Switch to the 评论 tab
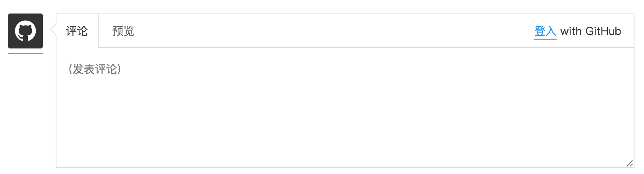 coord(77,31)
